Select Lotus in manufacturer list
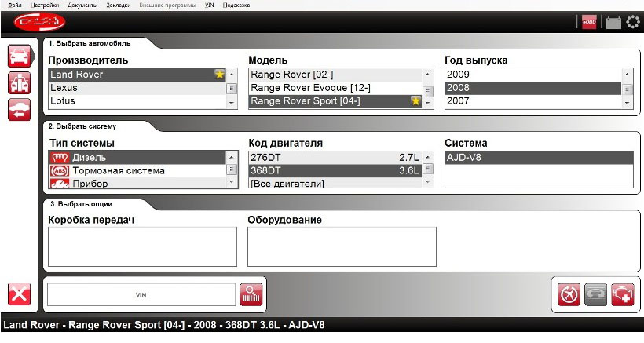This screenshot has height=343, width=644. (137, 101)
